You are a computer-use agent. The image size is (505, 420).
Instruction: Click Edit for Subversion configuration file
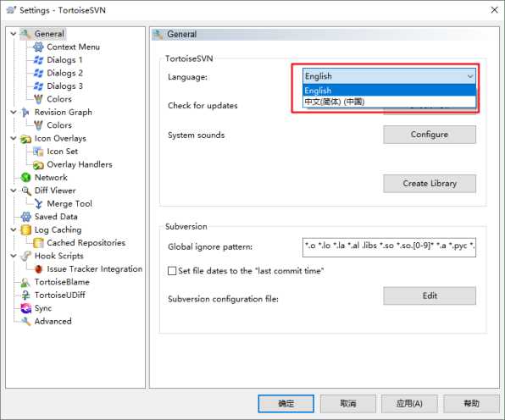click(x=430, y=296)
